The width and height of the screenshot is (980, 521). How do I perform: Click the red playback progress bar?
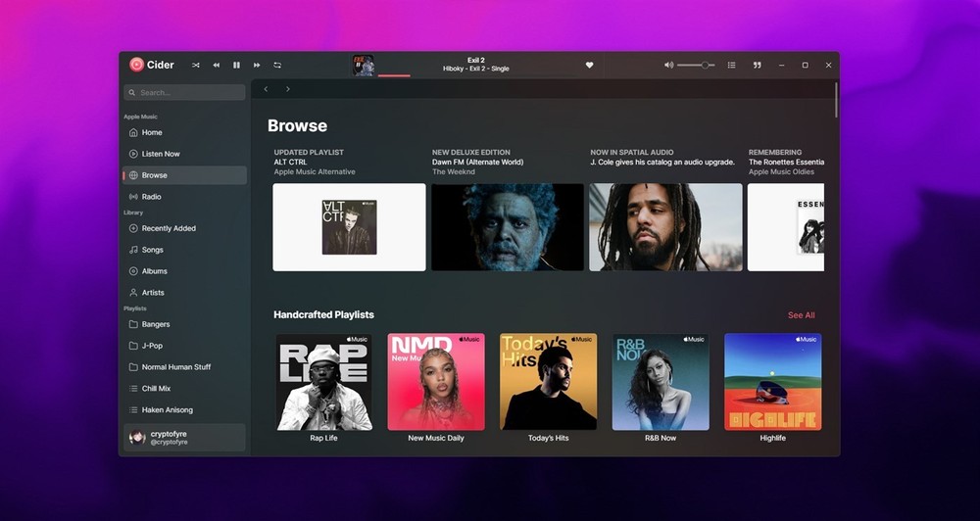pos(394,75)
